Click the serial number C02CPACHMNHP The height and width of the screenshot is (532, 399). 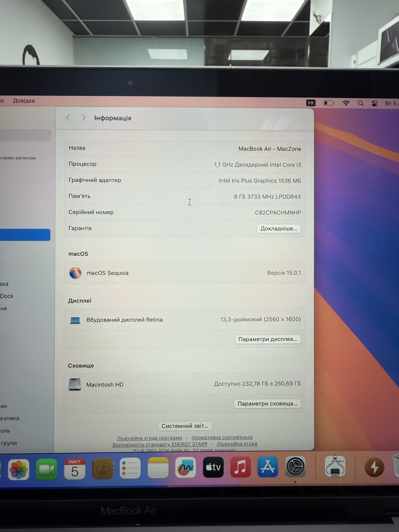click(278, 213)
